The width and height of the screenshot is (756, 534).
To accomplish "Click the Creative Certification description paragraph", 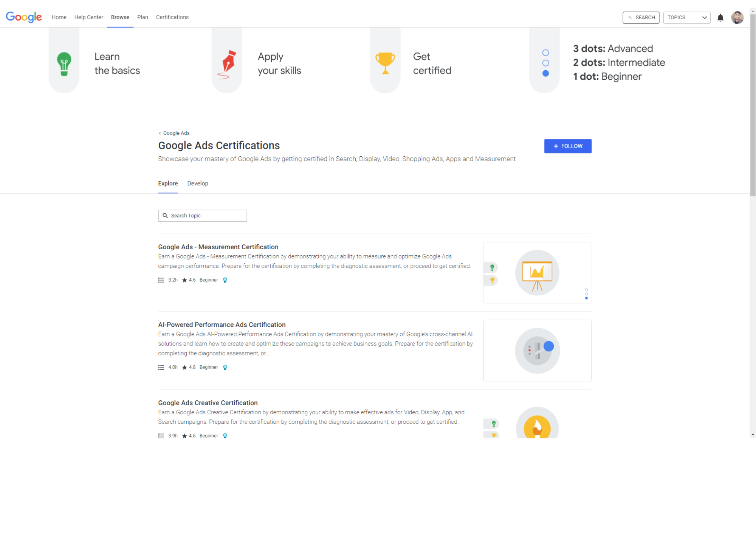I will tap(311, 417).
